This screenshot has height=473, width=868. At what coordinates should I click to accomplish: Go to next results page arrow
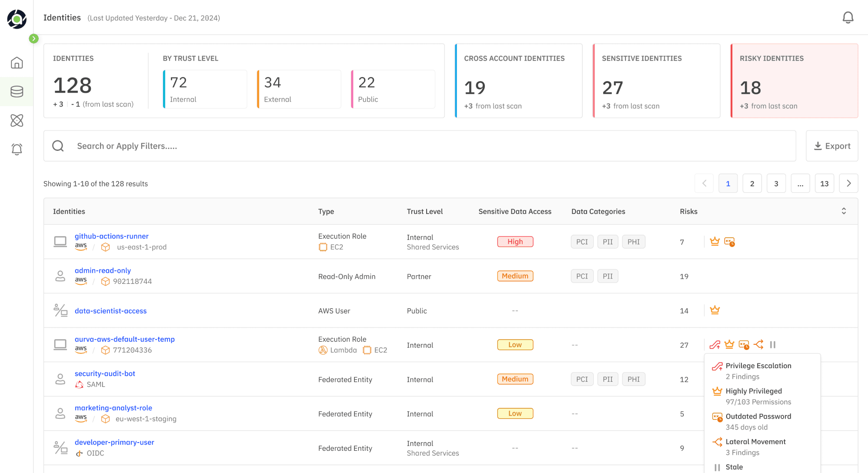[x=848, y=183]
